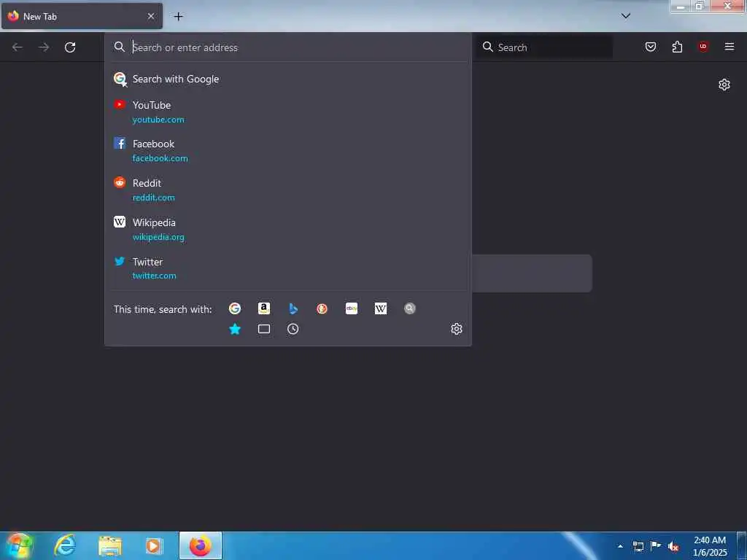This screenshot has height=560, width=747.
Task: Click the magnifier icon in address bar
Action: click(x=119, y=47)
